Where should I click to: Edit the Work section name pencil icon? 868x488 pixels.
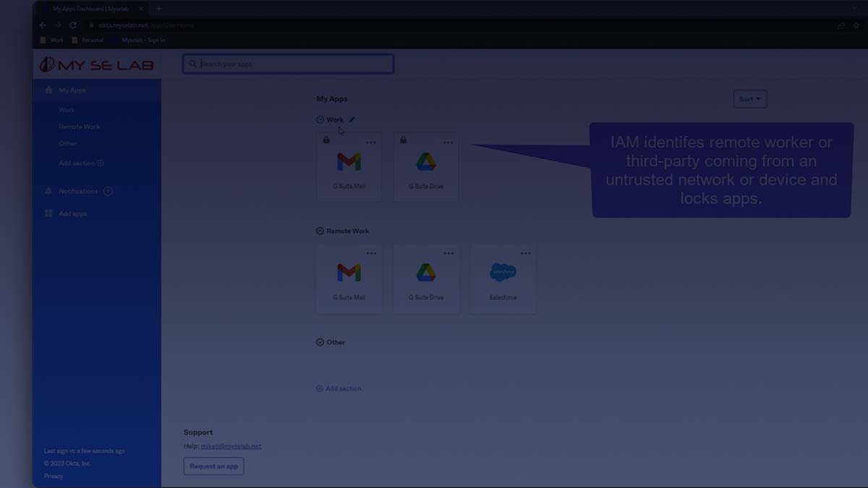[x=352, y=120]
